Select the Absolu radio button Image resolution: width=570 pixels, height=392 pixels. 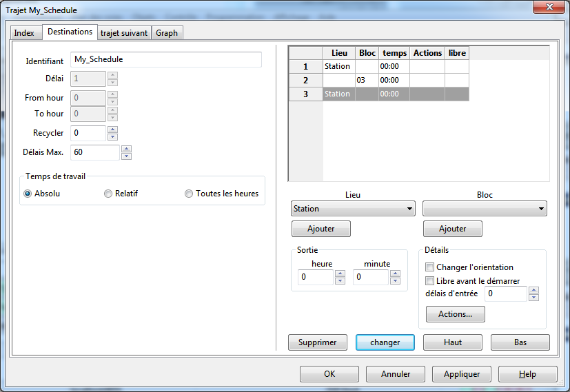[28, 194]
